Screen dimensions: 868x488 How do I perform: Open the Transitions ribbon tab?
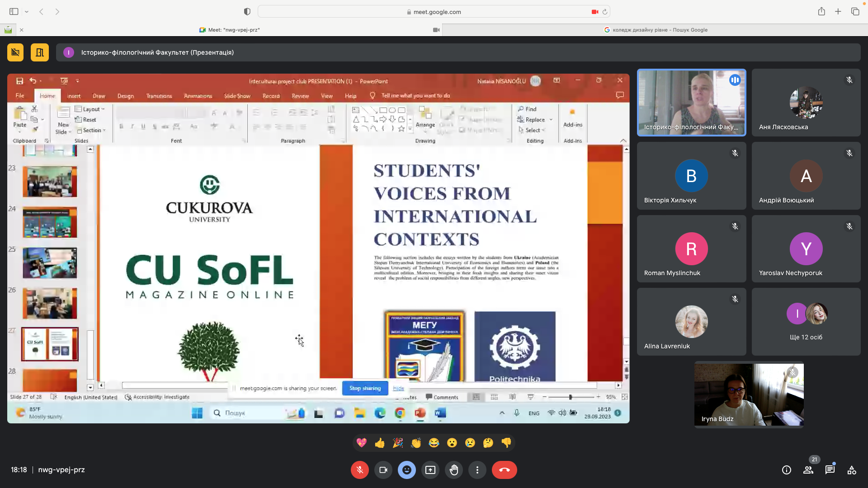pos(159,96)
